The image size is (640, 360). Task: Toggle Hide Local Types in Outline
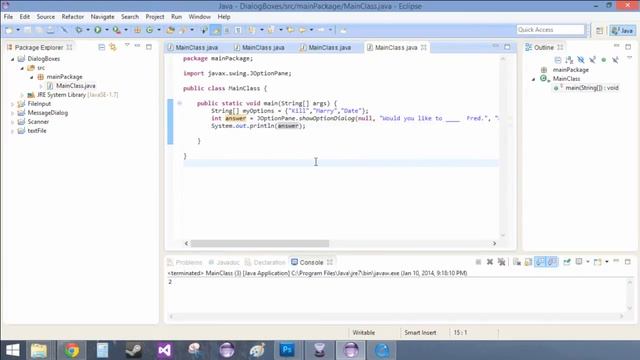coord(615,60)
